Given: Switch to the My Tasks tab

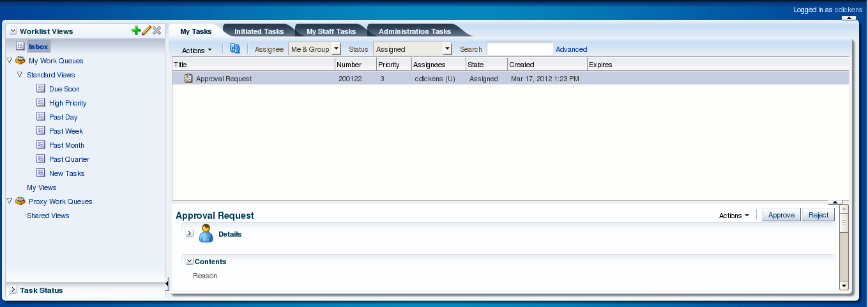Looking at the screenshot, I should coord(195,31).
